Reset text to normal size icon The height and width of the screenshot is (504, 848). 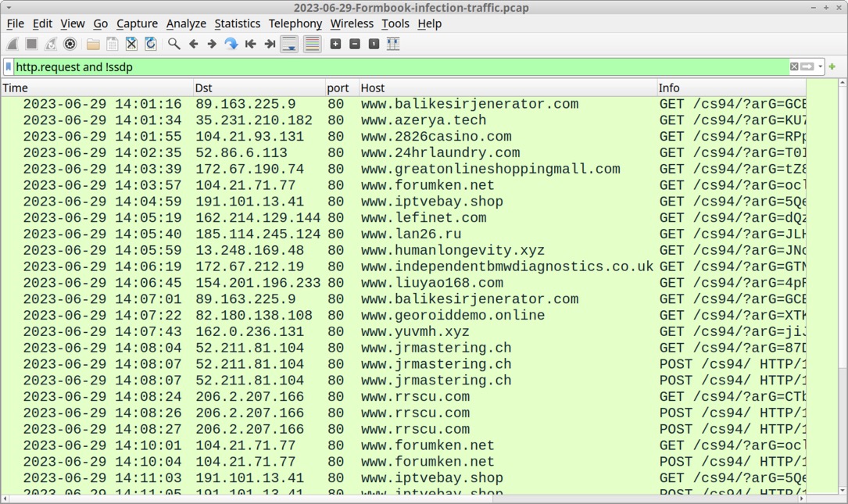(x=374, y=44)
